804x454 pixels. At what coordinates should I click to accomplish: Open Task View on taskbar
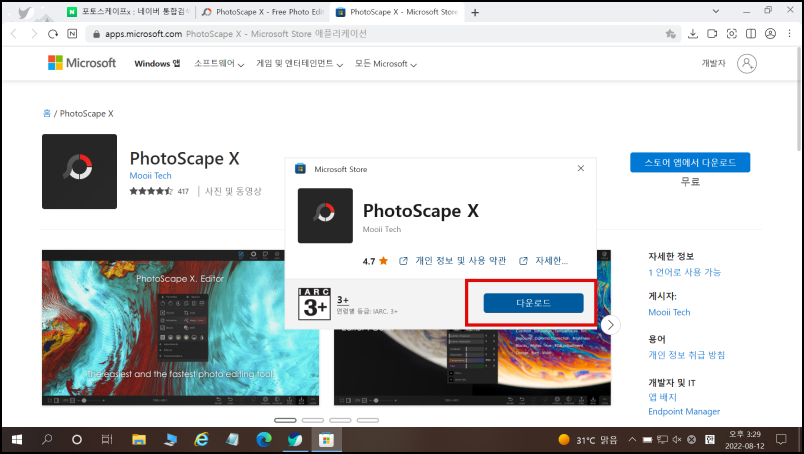(x=107, y=440)
